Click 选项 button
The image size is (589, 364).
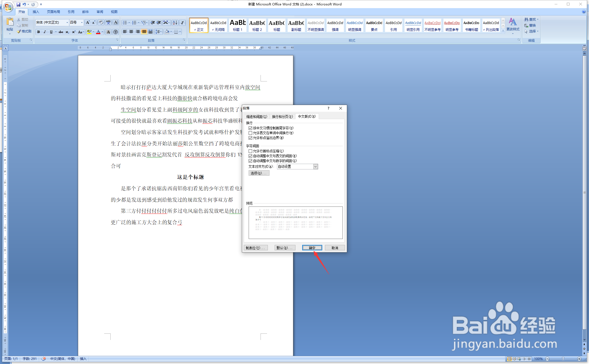pyautogui.click(x=259, y=173)
